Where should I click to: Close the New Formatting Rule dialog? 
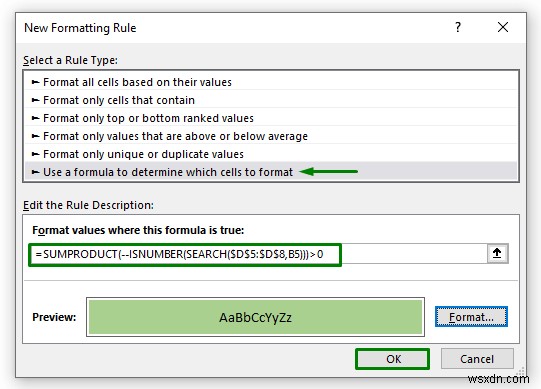[x=503, y=27]
